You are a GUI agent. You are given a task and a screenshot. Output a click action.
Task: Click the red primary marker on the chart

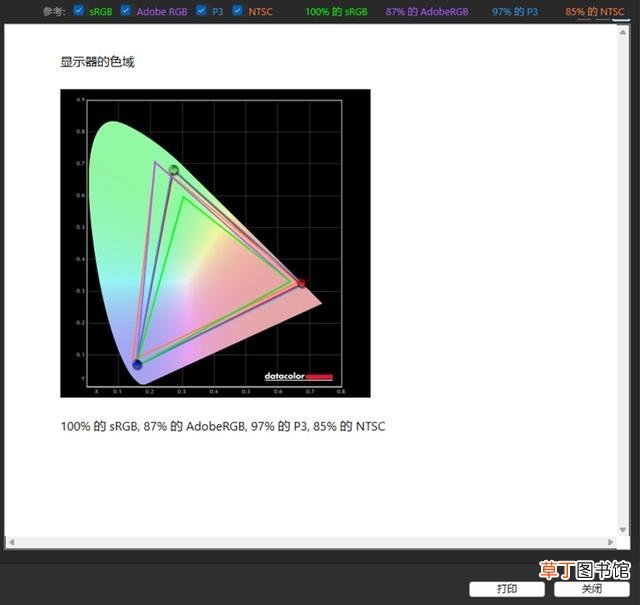pyautogui.click(x=301, y=282)
